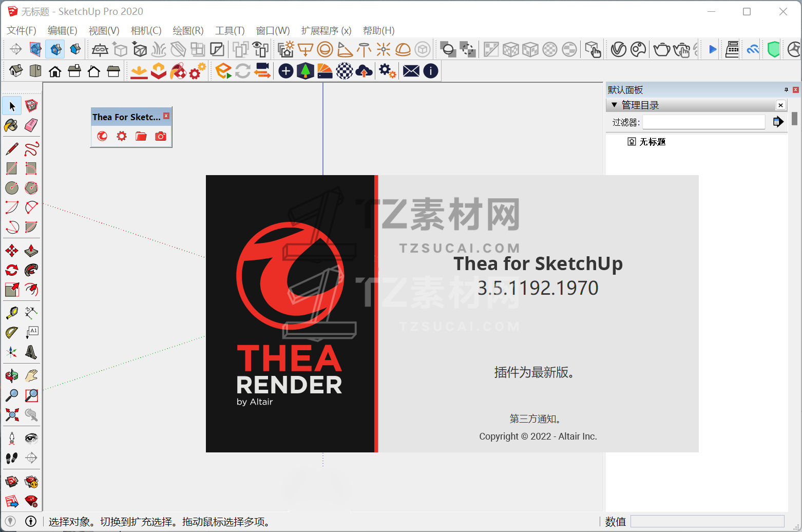Select the Orbit camera tool

tap(11, 376)
